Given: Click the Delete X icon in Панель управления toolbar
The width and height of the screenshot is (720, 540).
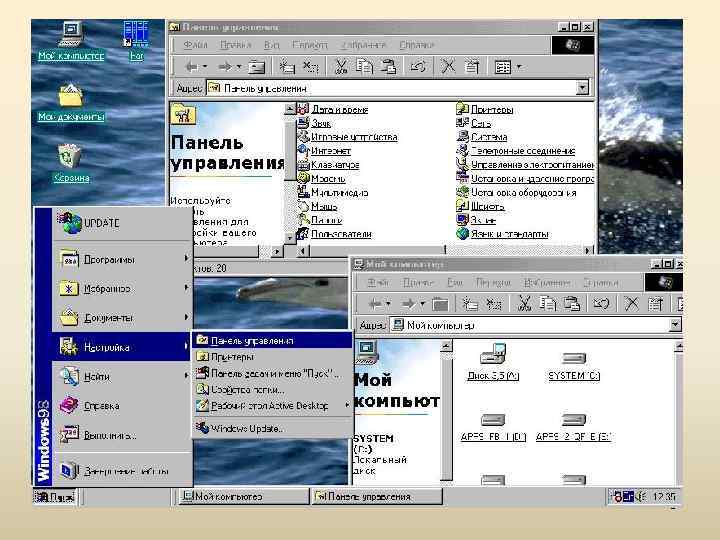Looking at the screenshot, I should 448,67.
